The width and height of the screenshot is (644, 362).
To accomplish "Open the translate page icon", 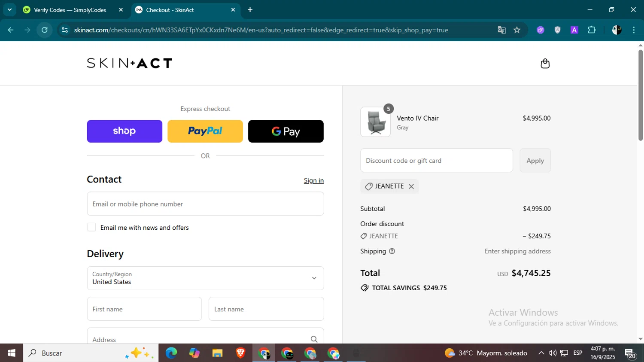I will click(501, 30).
